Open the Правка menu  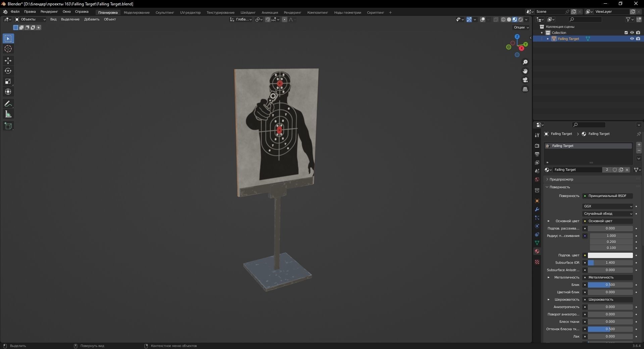[30, 12]
